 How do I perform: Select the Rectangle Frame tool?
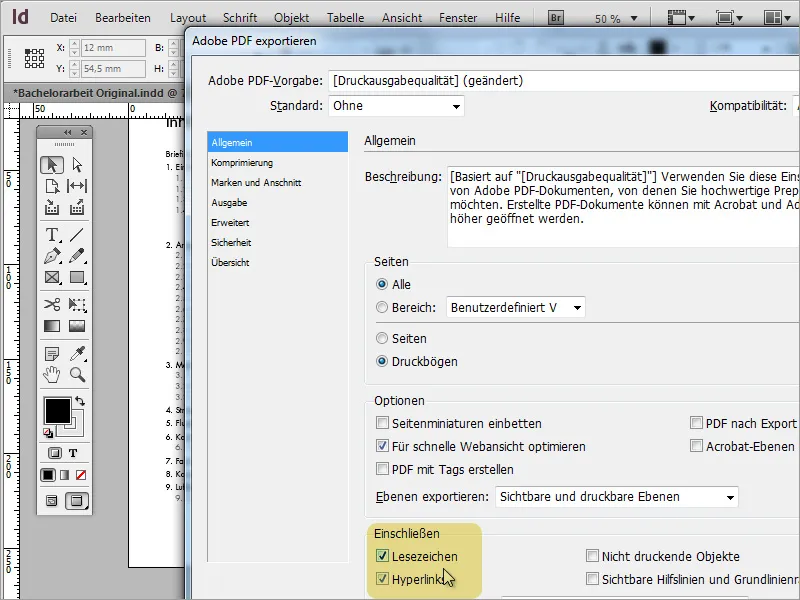click(x=52, y=277)
